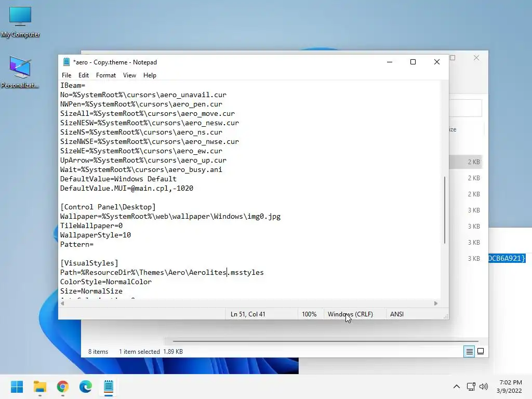Screen dimensions: 532x399
Task: Click the Wallpaper= img0.jpg line
Action: pos(170,217)
